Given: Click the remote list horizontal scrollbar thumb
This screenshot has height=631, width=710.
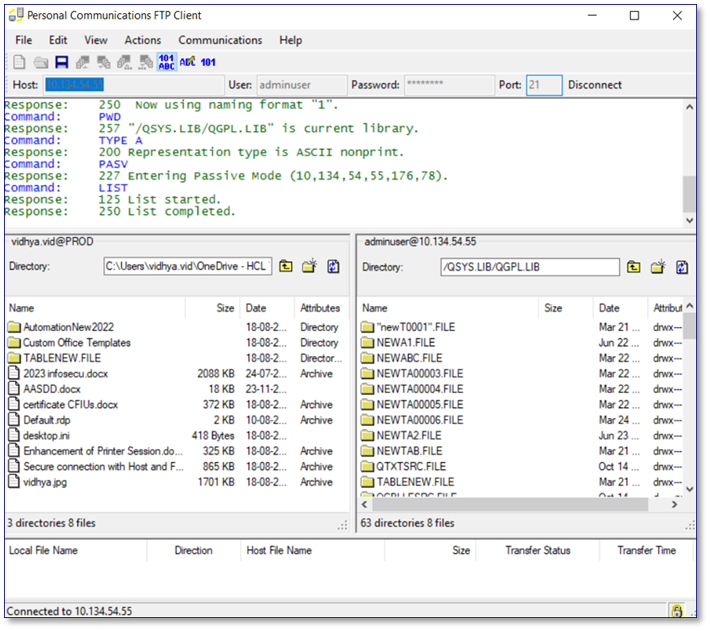Looking at the screenshot, I should click(509, 504).
